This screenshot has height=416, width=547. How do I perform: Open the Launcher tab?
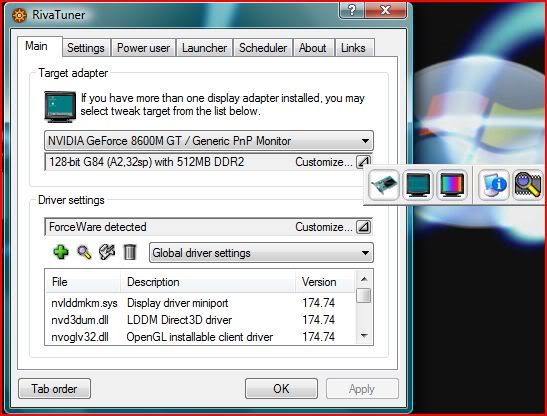coord(204,48)
